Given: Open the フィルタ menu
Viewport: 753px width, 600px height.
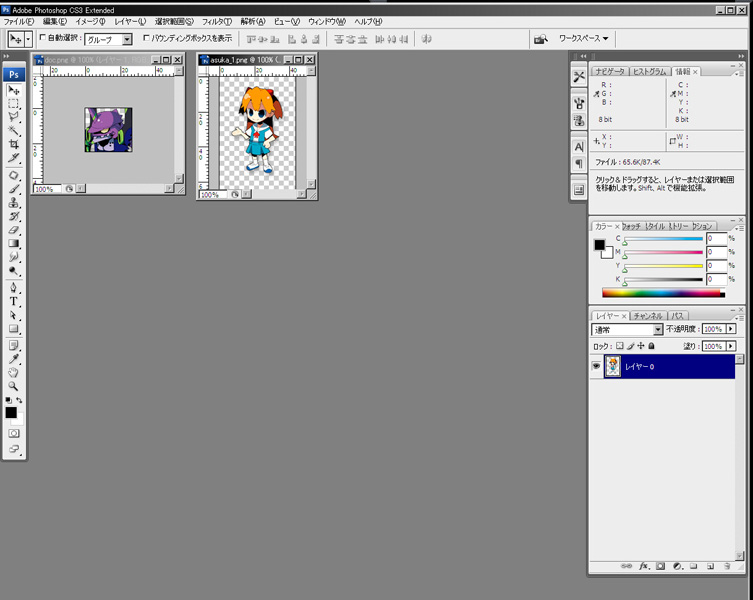Looking at the screenshot, I should [217, 22].
